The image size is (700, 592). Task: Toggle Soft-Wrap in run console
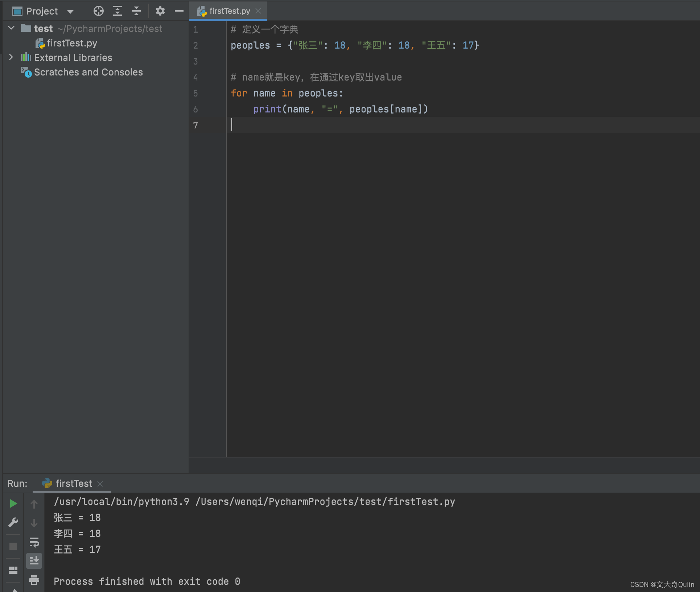pyautogui.click(x=34, y=542)
